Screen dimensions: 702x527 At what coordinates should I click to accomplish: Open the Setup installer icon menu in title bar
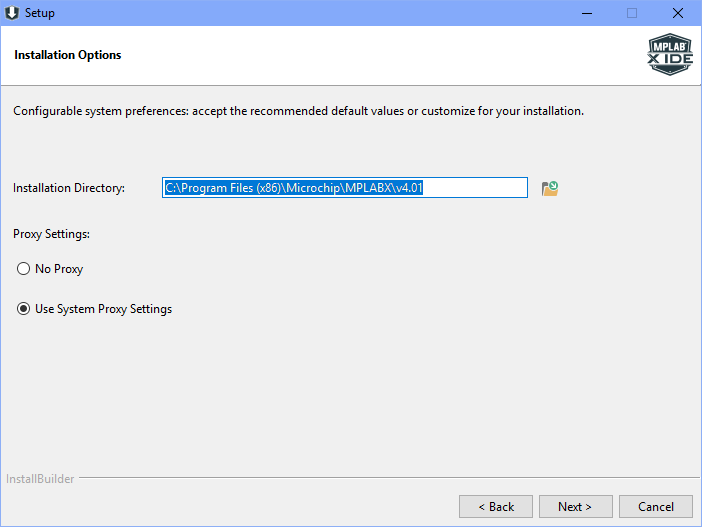[12, 13]
